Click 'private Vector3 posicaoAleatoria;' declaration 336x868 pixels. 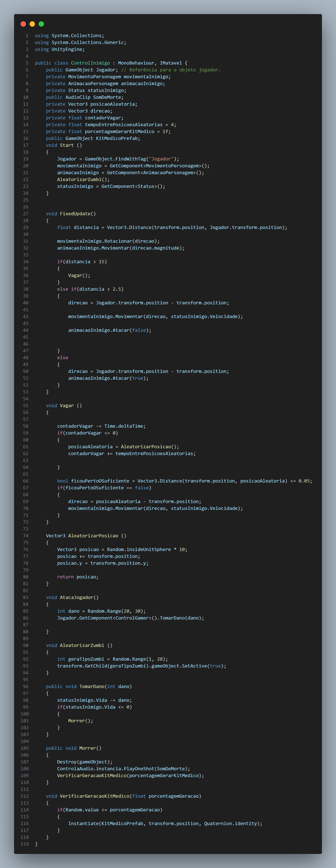pos(92,104)
